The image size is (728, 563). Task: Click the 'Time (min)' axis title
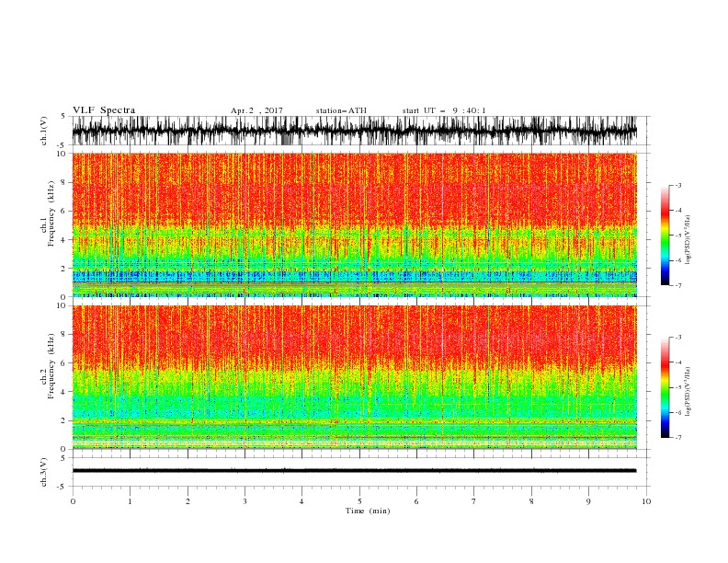[368, 511]
